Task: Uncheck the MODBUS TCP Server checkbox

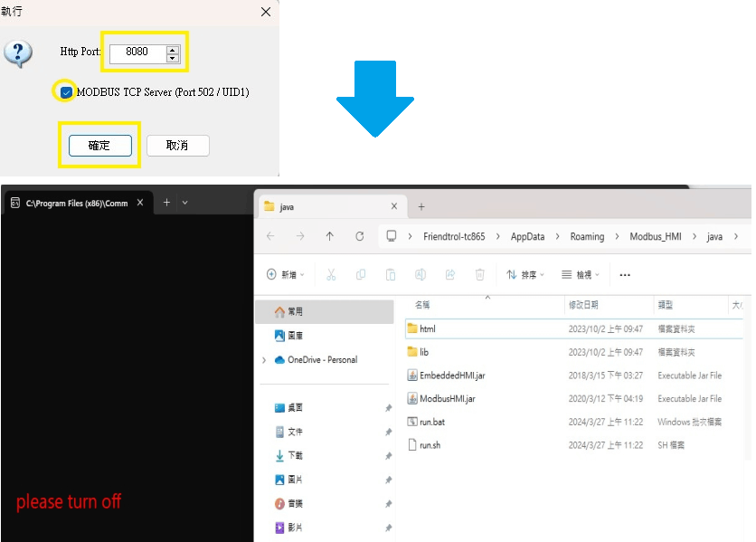Action: [66, 92]
